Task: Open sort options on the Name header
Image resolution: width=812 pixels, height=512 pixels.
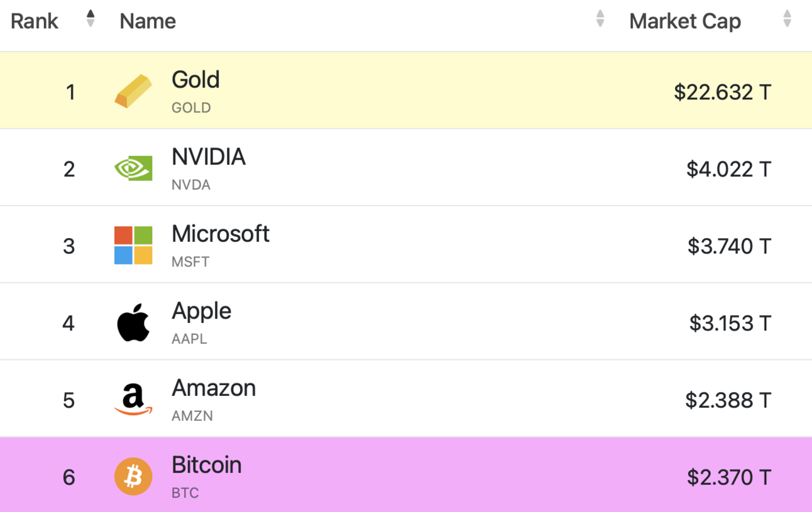Action: (601, 19)
